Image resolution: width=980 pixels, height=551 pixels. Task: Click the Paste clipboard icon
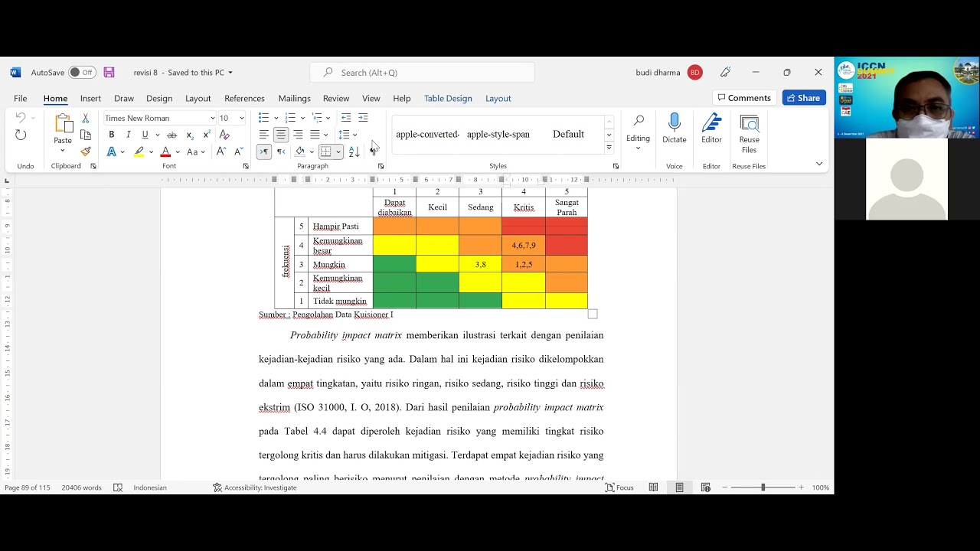[x=63, y=124]
